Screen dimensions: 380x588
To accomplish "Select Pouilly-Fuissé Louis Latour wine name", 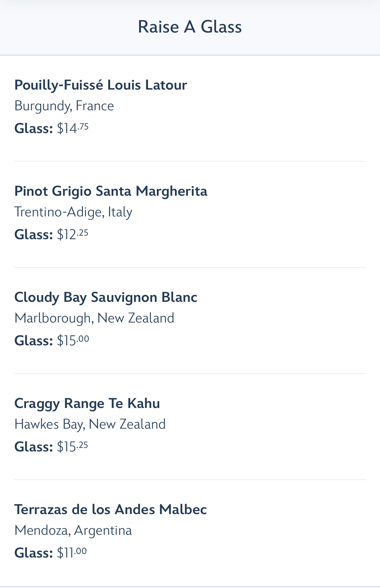I will click(101, 85).
